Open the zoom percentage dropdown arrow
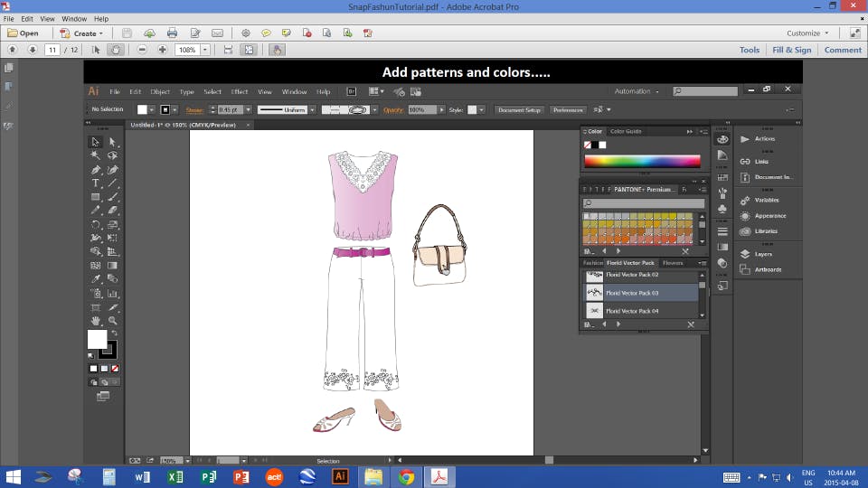The image size is (868, 488). [x=205, y=50]
